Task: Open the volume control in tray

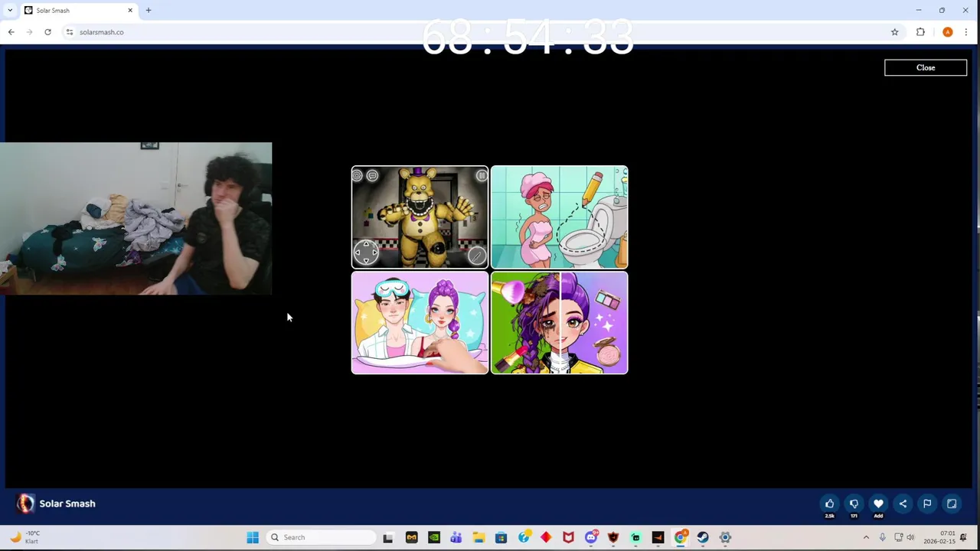Action: coord(910,537)
